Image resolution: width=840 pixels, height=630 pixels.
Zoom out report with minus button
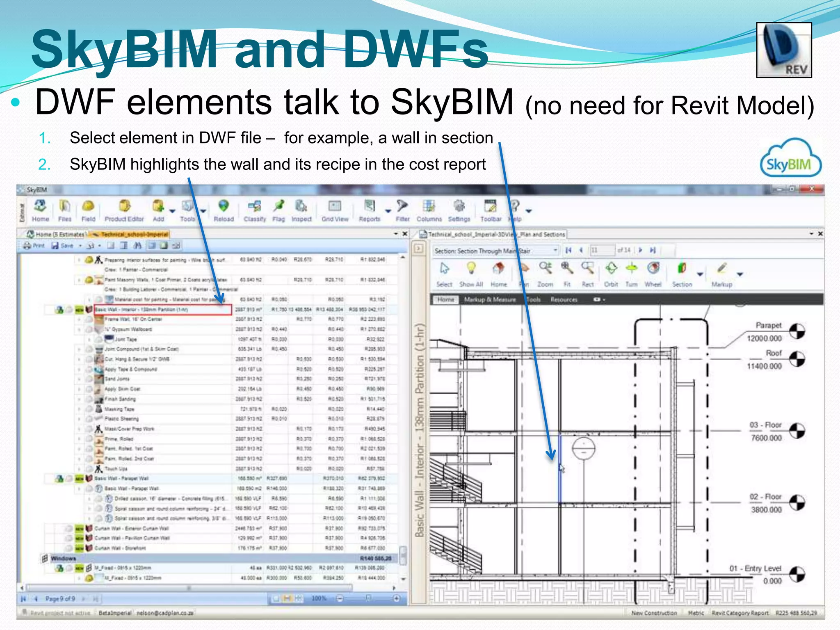pyautogui.click(x=340, y=598)
